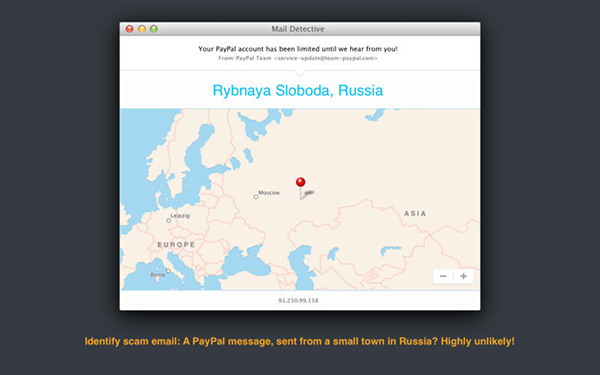
Task: Select the Rybnaya Sloboda, Russia location heading
Action: [x=298, y=91]
